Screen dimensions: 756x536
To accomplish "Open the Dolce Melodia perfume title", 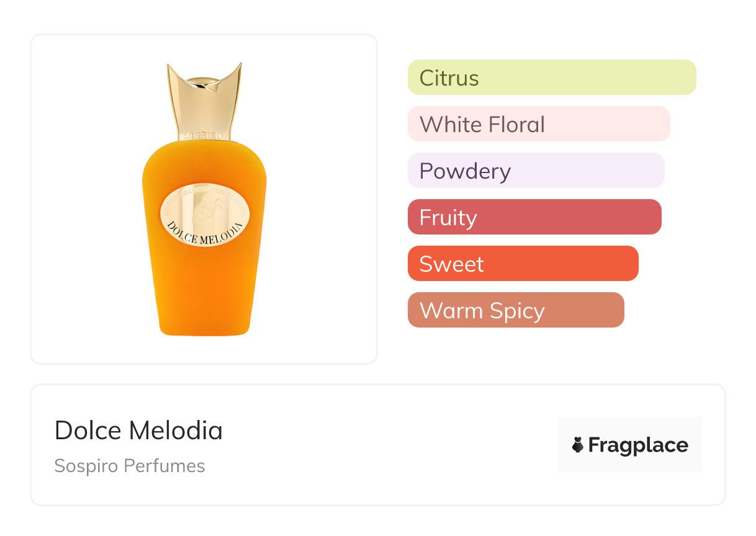I will [138, 431].
